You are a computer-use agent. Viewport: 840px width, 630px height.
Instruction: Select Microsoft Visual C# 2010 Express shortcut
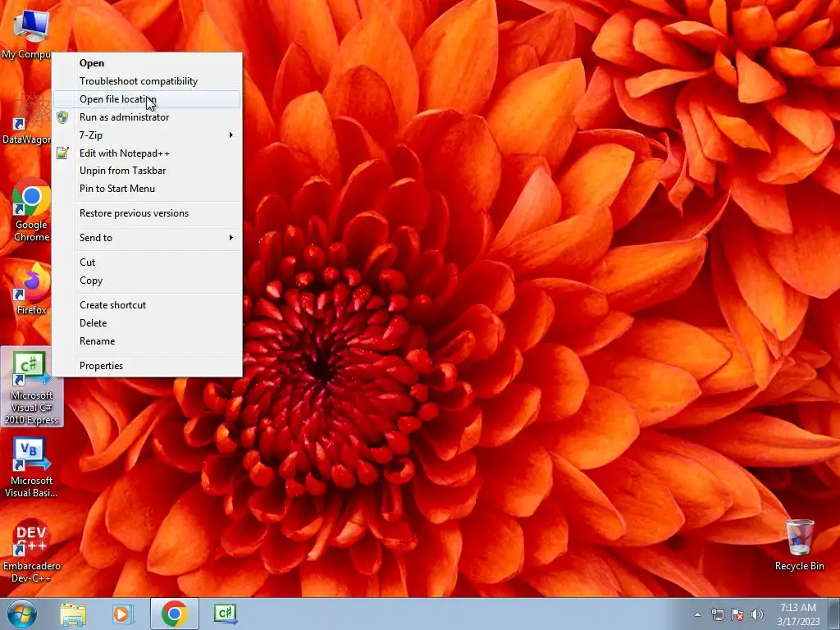(32, 387)
